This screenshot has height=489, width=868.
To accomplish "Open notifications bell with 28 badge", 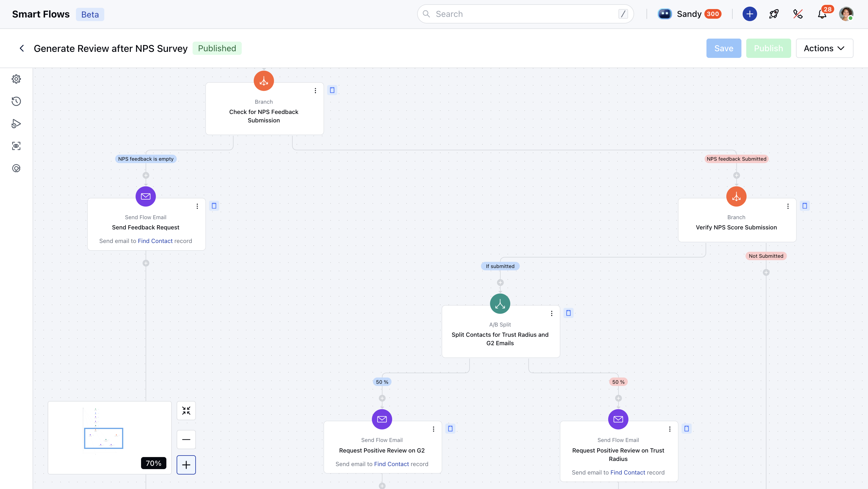I will (822, 14).
